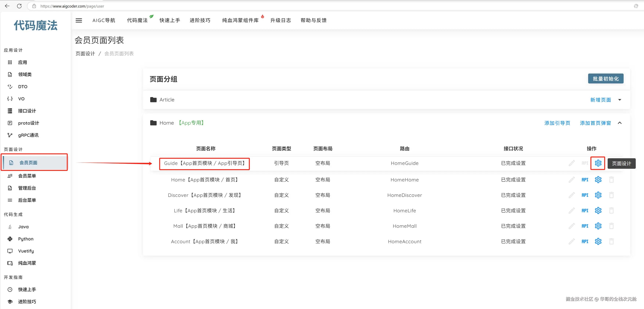Click 添加引导页 link

[557, 123]
